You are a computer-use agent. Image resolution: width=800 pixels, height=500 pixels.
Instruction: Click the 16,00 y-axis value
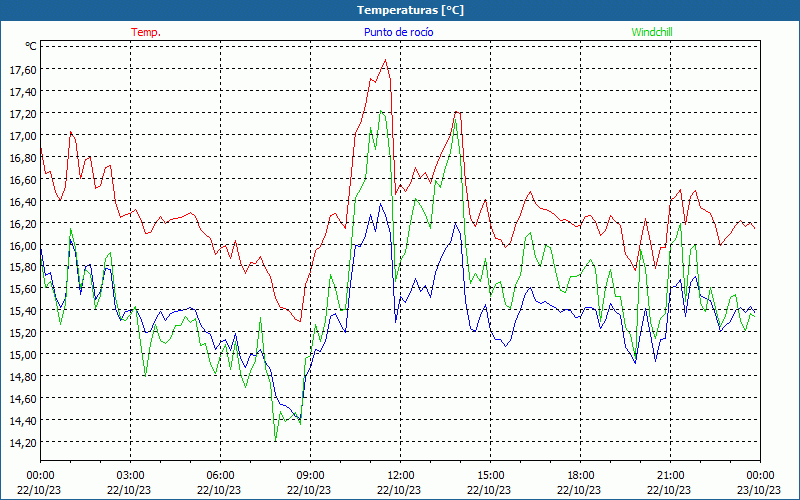click(23, 245)
